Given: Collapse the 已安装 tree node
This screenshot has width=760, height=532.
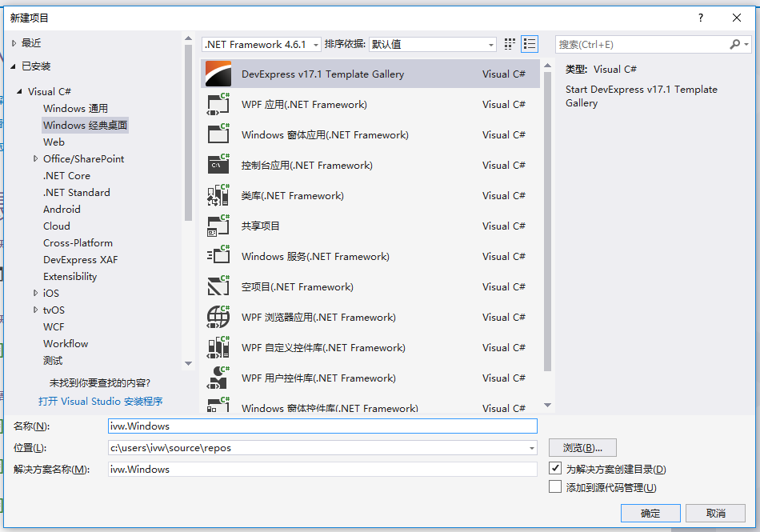Looking at the screenshot, I should [13, 66].
